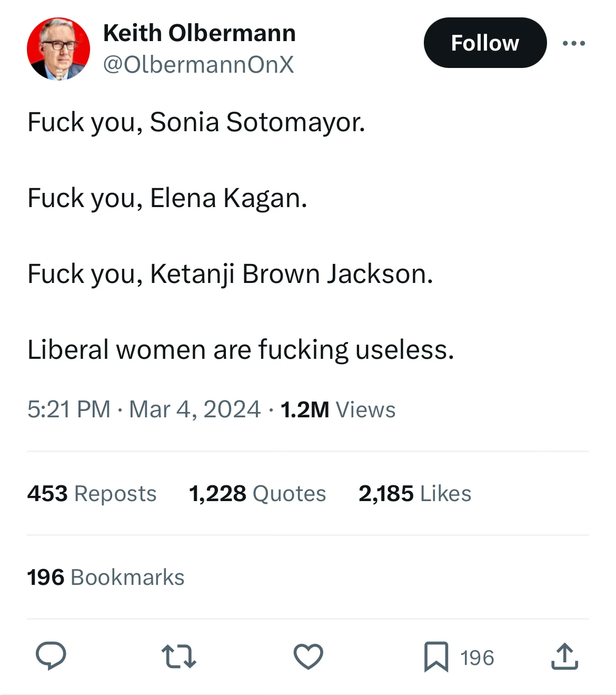Image resolution: width=616 pixels, height=695 pixels.
Task: Click the Keith Olbermann display name
Action: click(199, 33)
